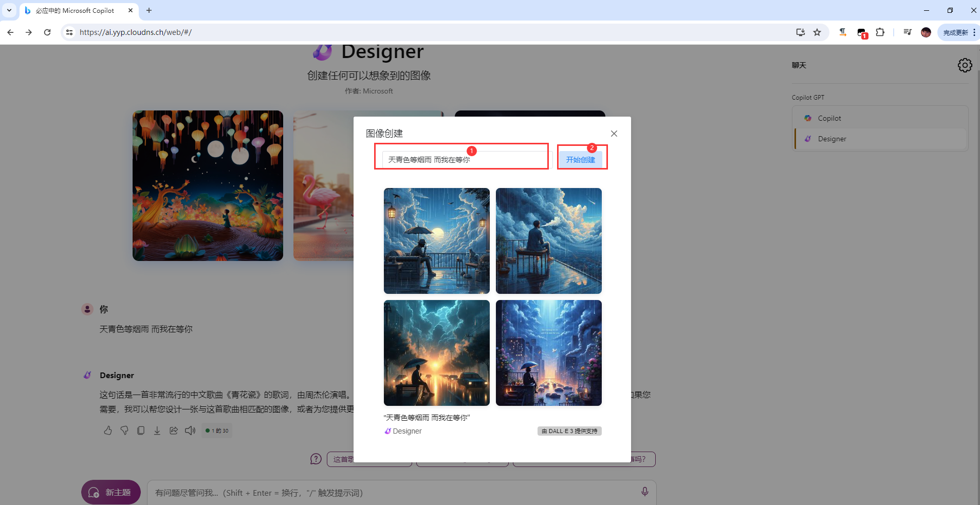This screenshot has height=505, width=980.
Task: Open a new browser tab
Action: (x=149, y=10)
